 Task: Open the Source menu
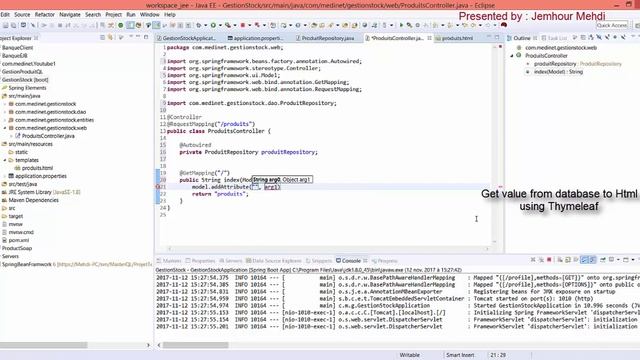point(22,14)
